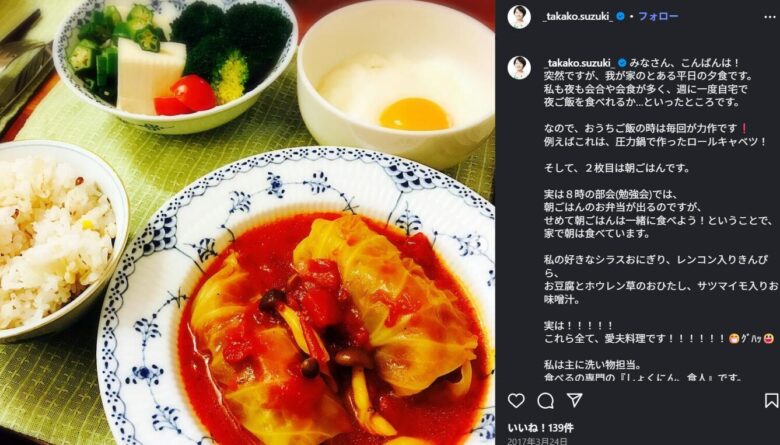This screenshot has height=445, width=780.
Task: Follow the account with the フォロー button
Action: point(658,16)
